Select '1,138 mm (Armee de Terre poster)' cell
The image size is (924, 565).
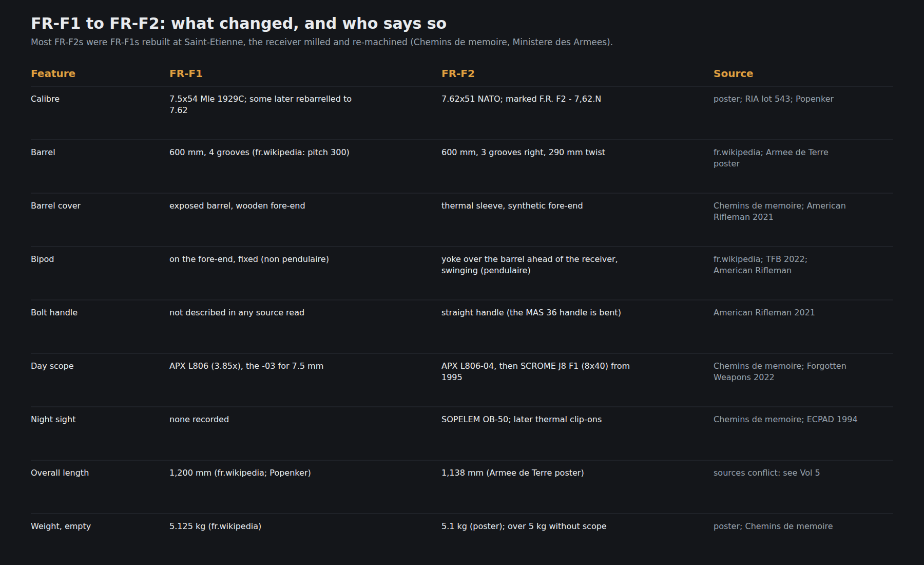(x=512, y=473)
